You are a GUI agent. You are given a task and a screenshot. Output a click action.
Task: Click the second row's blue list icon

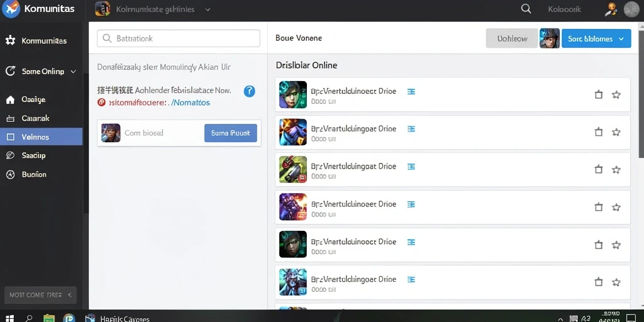pos(411,129)
